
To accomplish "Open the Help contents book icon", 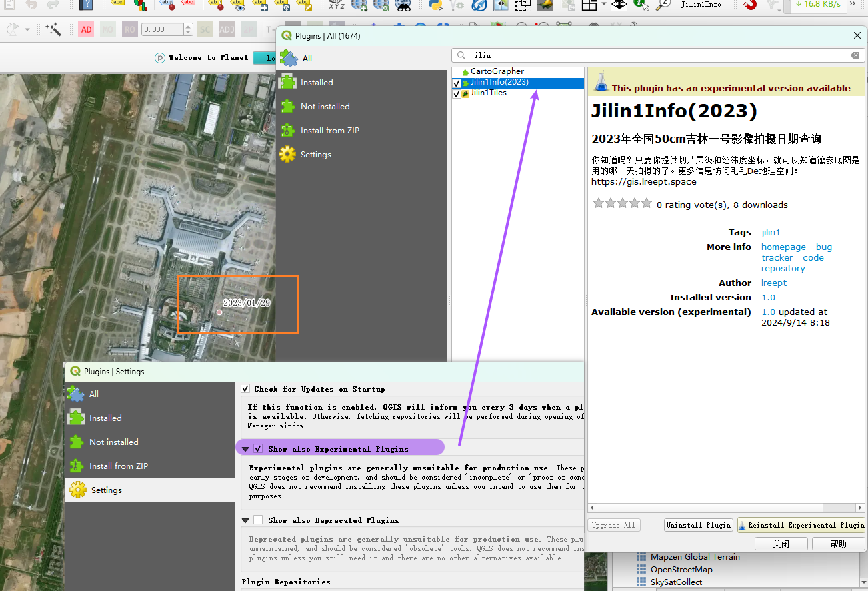I will (86, 5).
